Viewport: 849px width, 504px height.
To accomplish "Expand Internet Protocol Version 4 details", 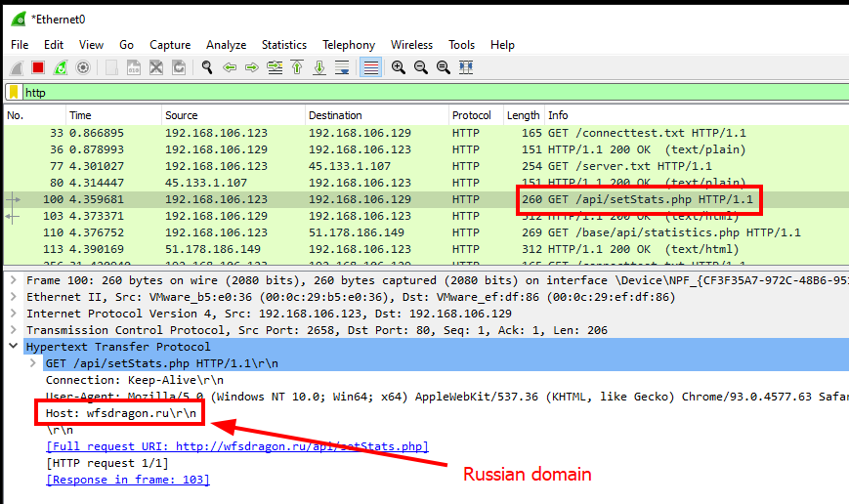I will 14,314.
